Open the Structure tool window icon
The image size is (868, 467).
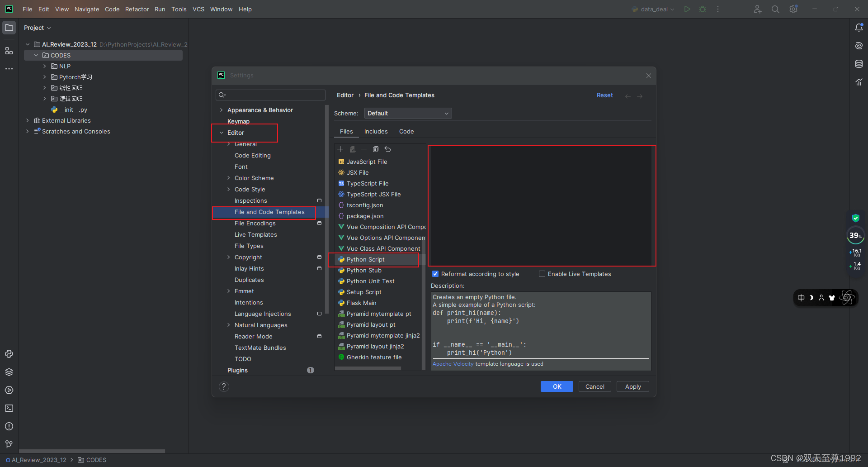click(9, 51)
